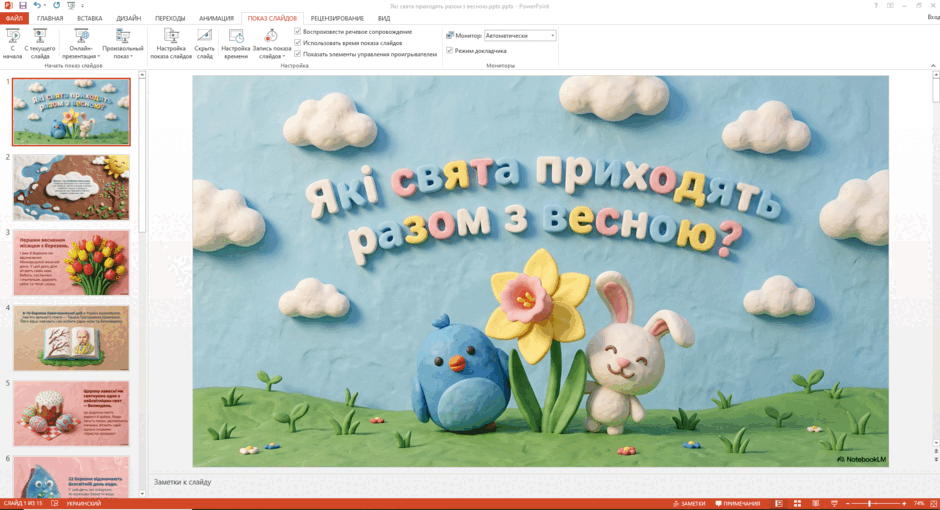Viewport: 940px width, 510px height.
Task: Click the slideshow-from-start icon in quick access toolbar
Action: (71, 5)
